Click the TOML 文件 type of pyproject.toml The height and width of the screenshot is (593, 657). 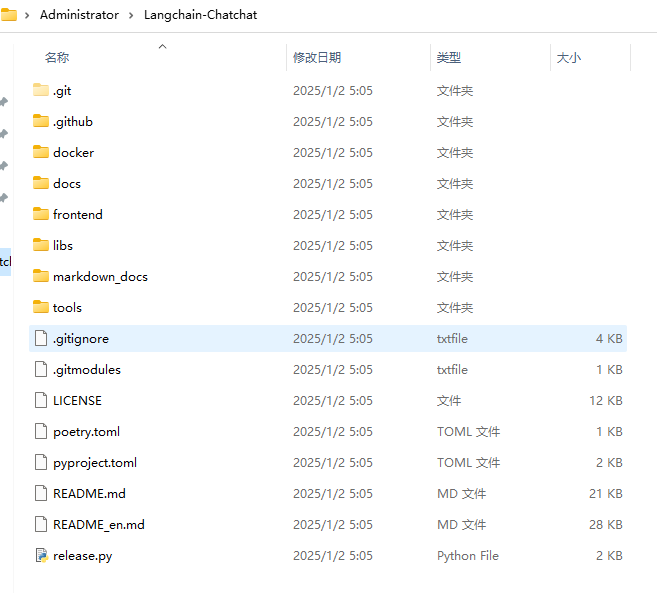pyautogui.click(x=468, y=463)
